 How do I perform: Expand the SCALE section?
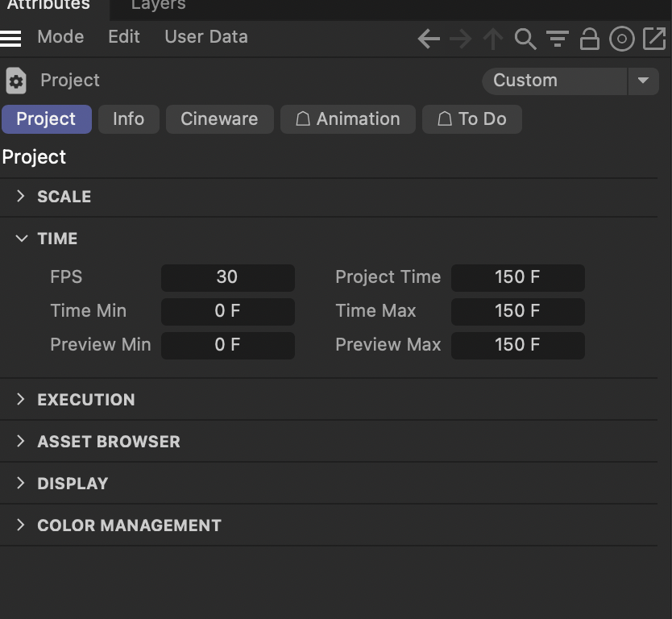pyautogui.click(x=20, y=196)
